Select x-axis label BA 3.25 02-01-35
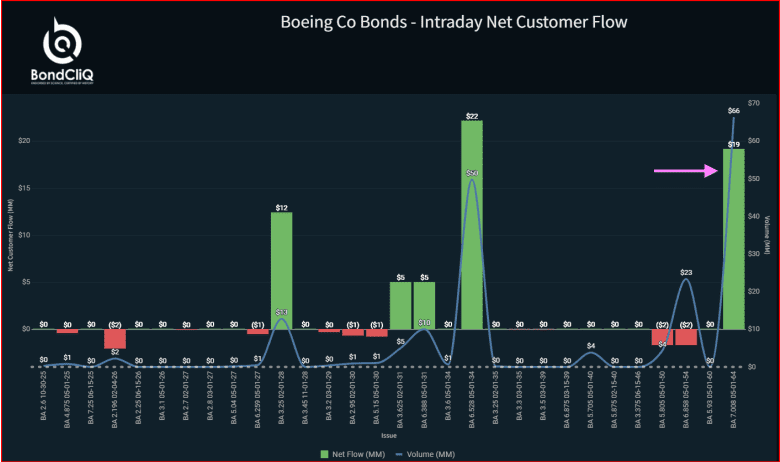 tap(495, 397)
